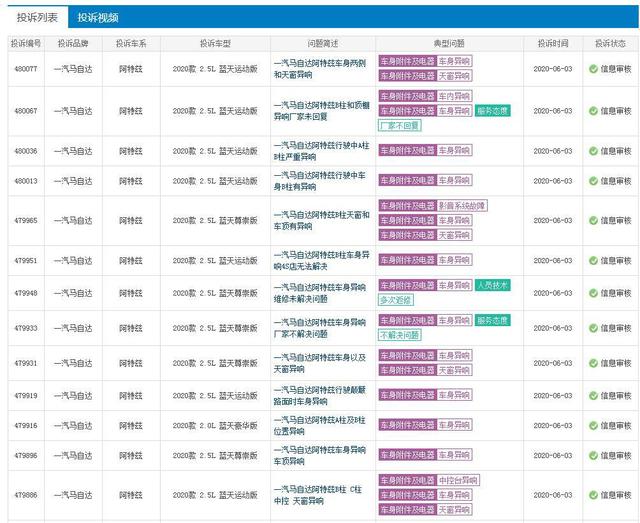Viewport: 640px width, 523px height.
Task: Click green check icon for complaint 479919
Action: [593, 396]
